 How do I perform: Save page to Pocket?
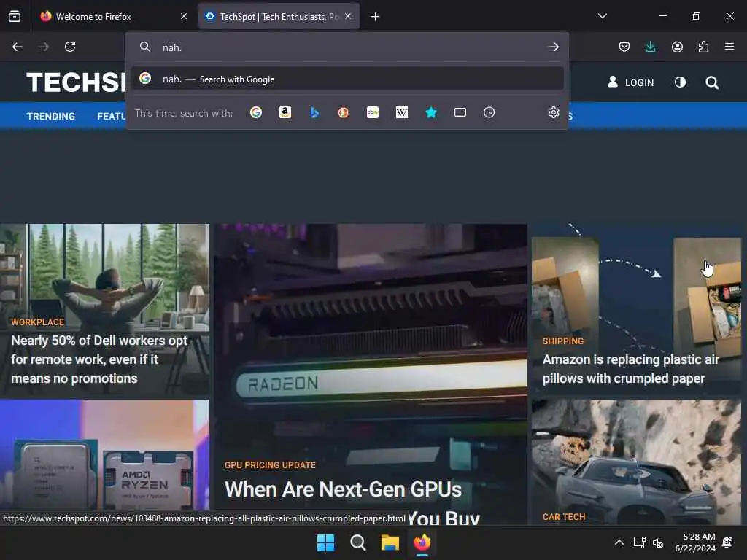point(624,47)
